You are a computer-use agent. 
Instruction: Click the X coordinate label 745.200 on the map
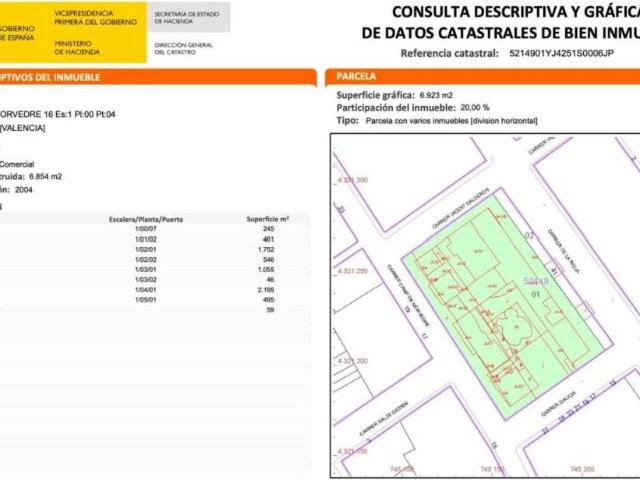pos(582,469)
